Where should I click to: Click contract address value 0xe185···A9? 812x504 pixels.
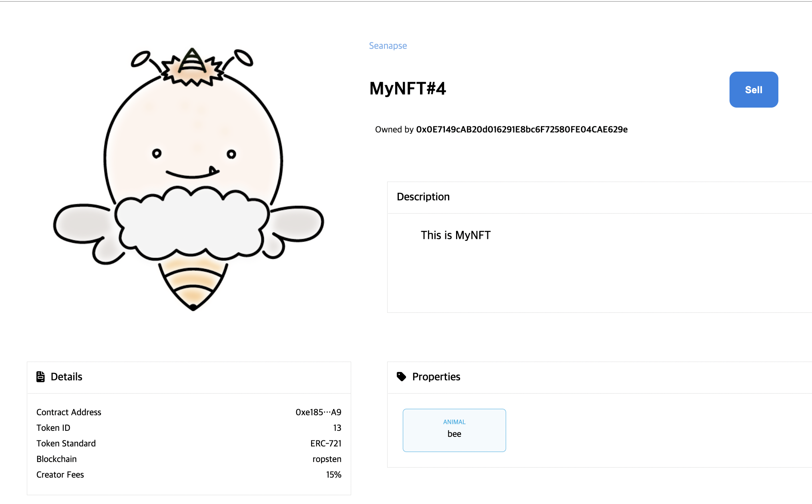(x=318, y=412)
